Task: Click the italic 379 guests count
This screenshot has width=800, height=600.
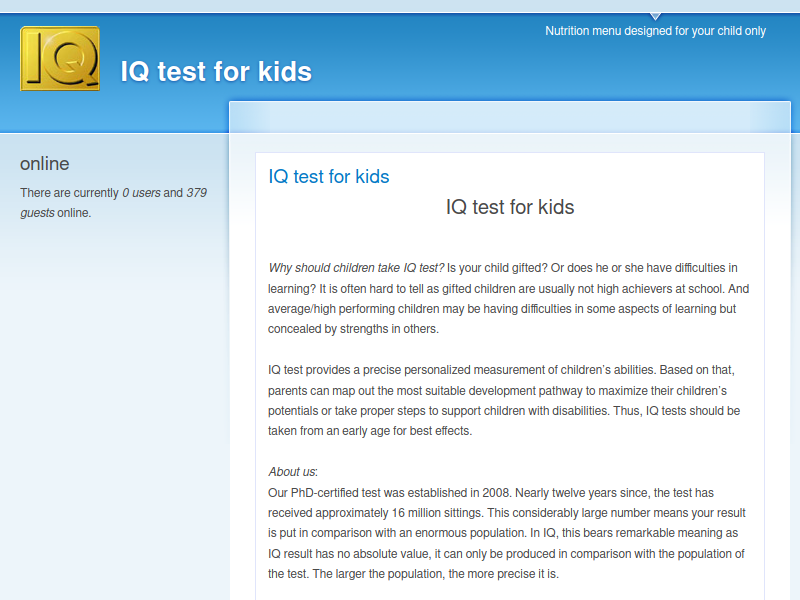Action: click(113, 203)
